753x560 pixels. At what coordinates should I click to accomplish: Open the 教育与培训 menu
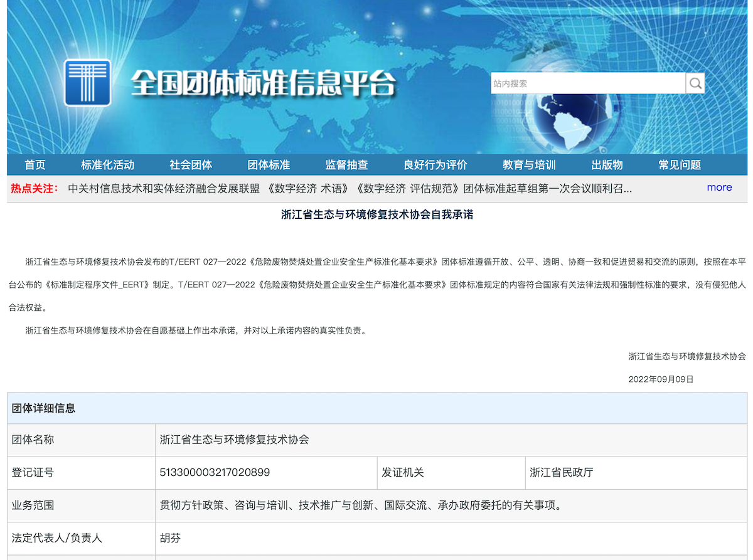pyautogui.click(x=529, y=165)
